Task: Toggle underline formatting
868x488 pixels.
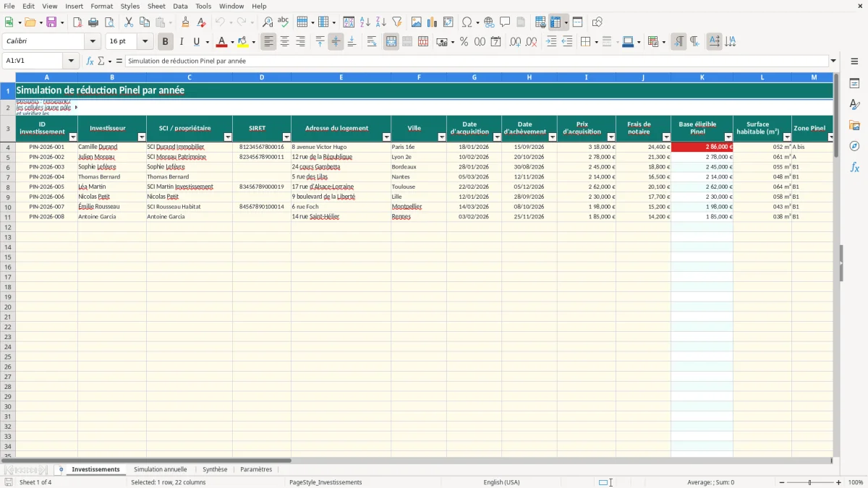Action: click(x=196, y=42)
